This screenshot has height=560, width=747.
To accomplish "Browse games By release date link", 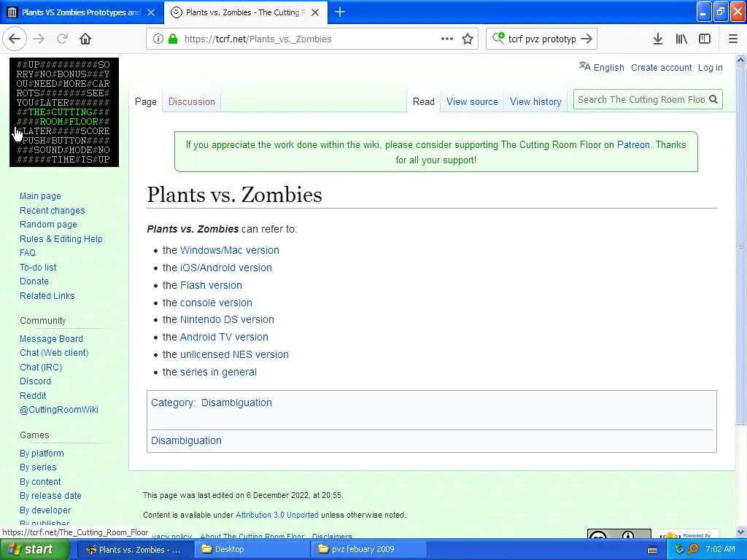I will tap(50, 496).
